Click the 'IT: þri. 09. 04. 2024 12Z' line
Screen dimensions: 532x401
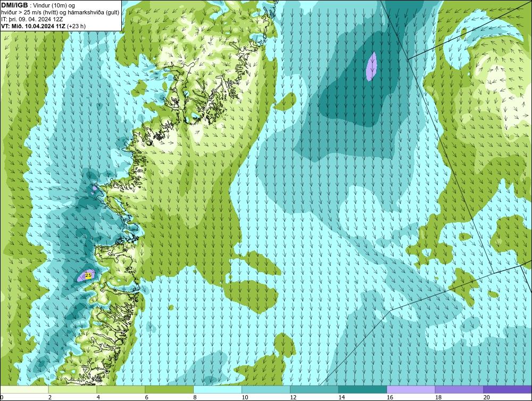point(32,19)
